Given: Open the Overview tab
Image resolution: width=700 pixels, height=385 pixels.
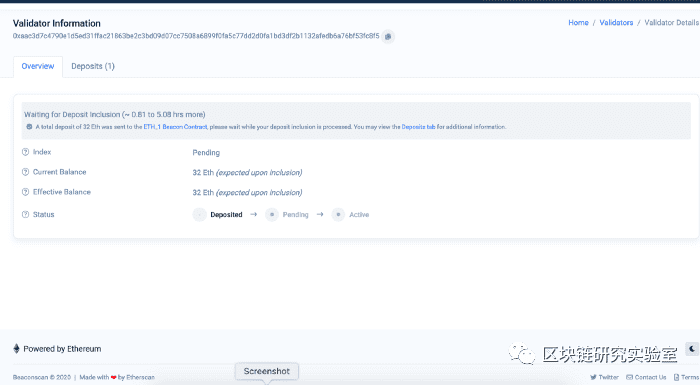Looking at the screenshot, I should coord(38,66).
